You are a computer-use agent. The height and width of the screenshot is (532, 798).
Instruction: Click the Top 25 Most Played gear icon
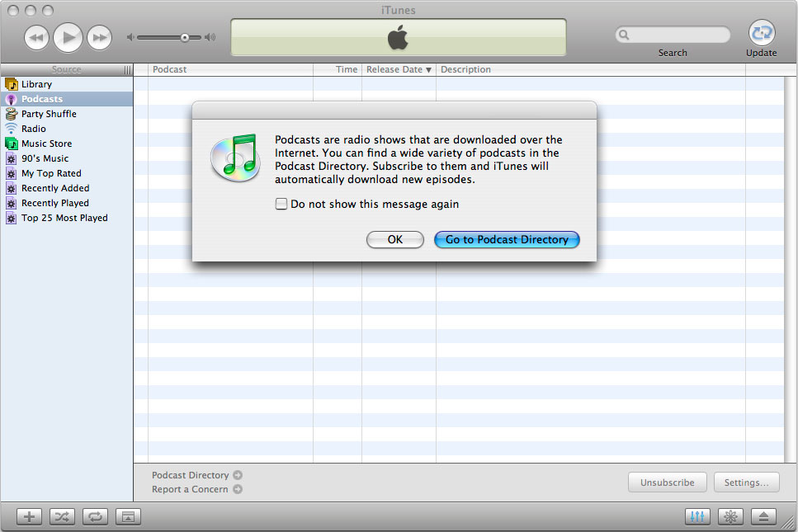(12, 219)
